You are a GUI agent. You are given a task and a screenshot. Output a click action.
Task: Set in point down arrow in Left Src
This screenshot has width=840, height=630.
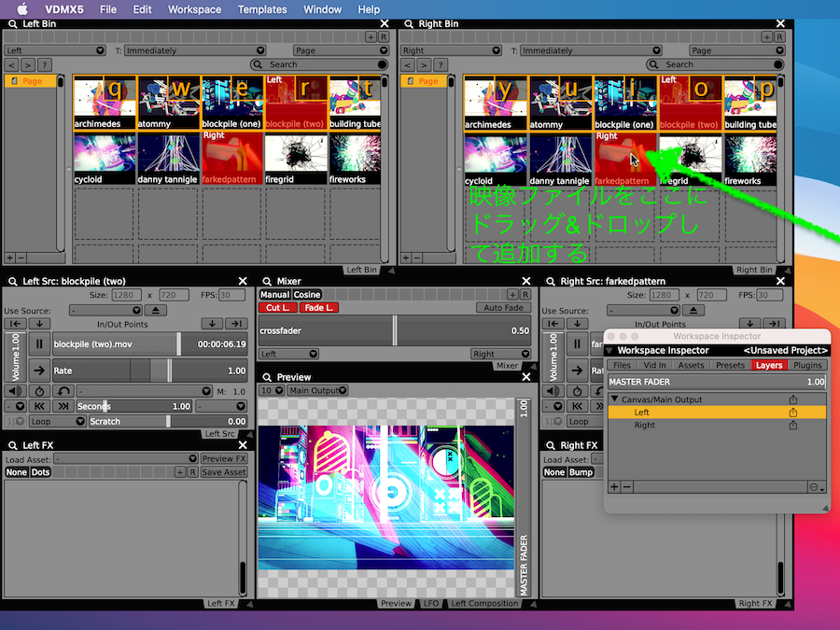click(39, 324)
